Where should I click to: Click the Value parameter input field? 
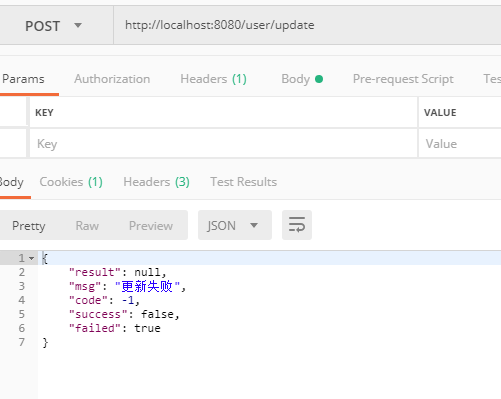(x=460, y=144)
